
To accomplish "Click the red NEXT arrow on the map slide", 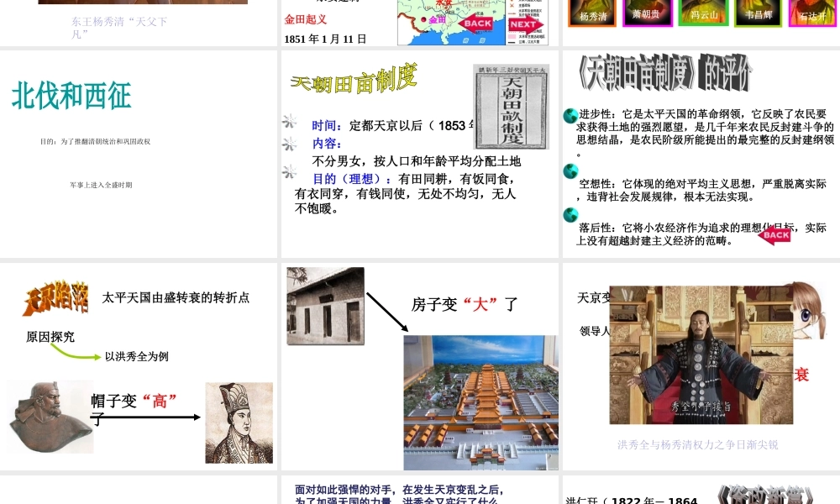I will 526,24.
